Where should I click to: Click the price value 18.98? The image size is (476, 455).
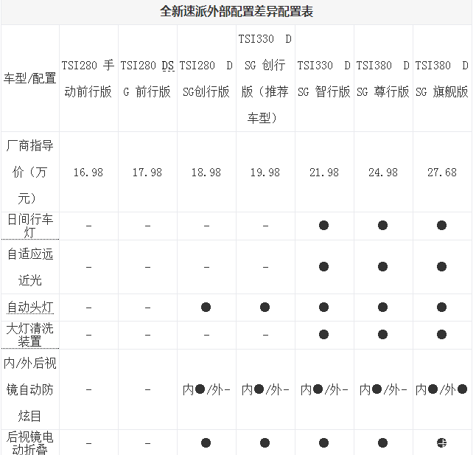[x=206, y=173]
